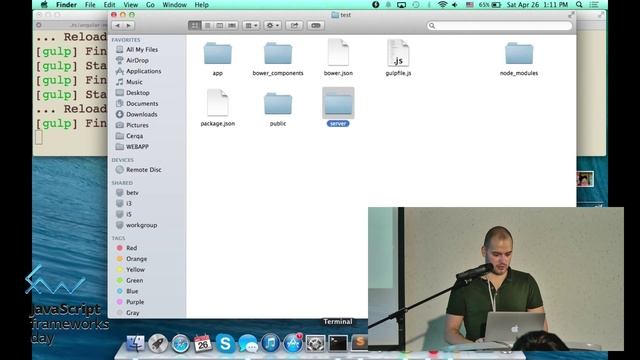This screenshot has width=640, height=360.
Task: Open Finder from the Dock
Action: tap(135, 343)
